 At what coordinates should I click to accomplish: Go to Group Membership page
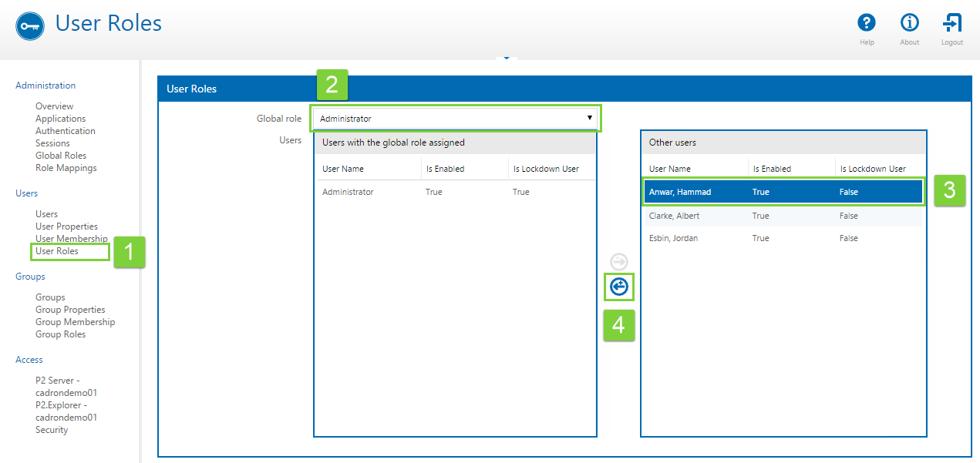coord(75,322)
